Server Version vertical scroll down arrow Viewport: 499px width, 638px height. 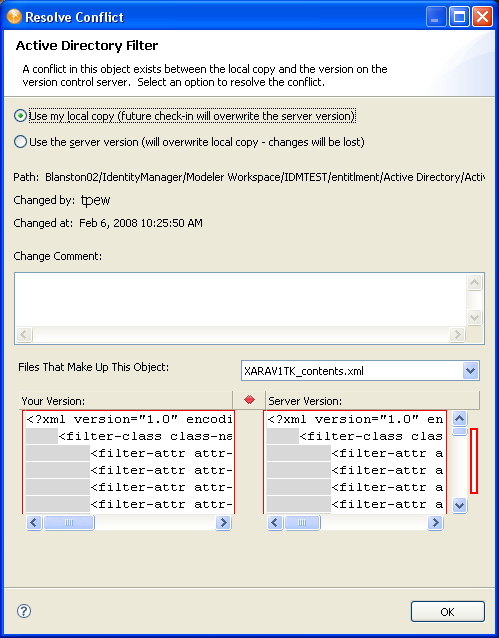tap(460, 505)
